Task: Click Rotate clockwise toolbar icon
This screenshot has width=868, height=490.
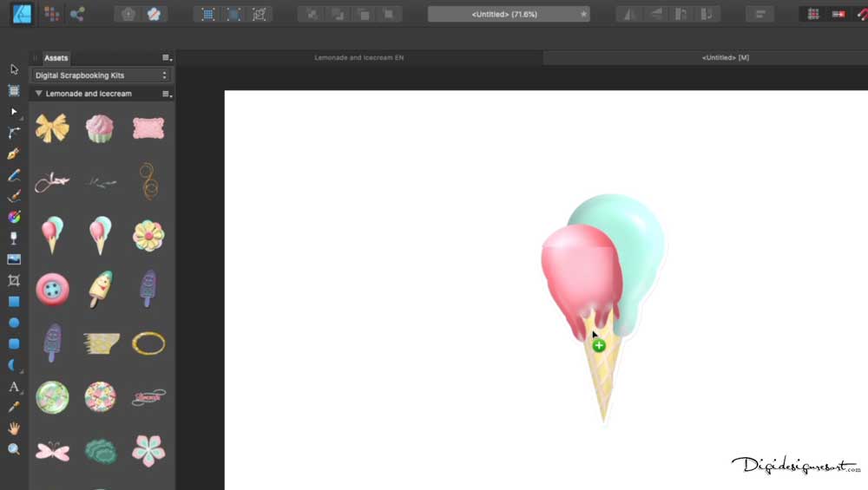Action: click(707, 14)
